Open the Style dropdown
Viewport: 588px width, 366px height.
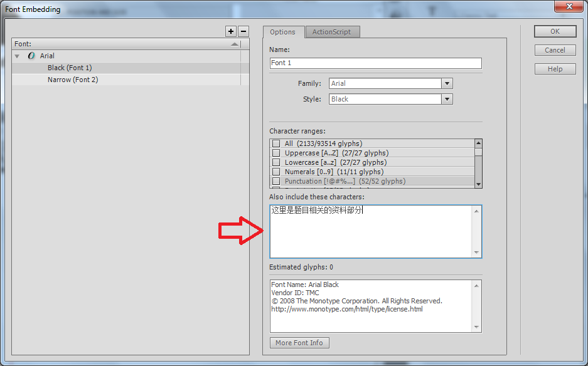[x=447, y=99]
